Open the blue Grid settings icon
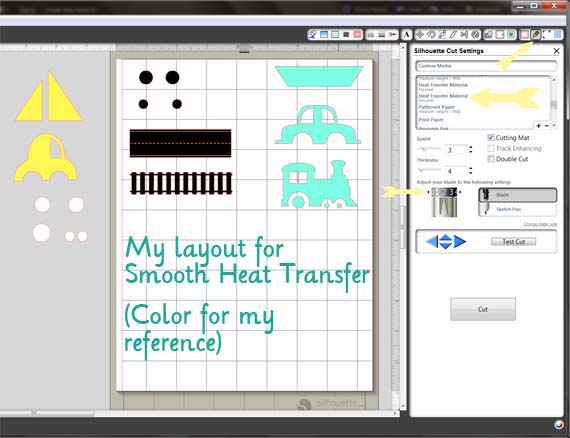This screenshot has width=570, height=438. point(558,35)
